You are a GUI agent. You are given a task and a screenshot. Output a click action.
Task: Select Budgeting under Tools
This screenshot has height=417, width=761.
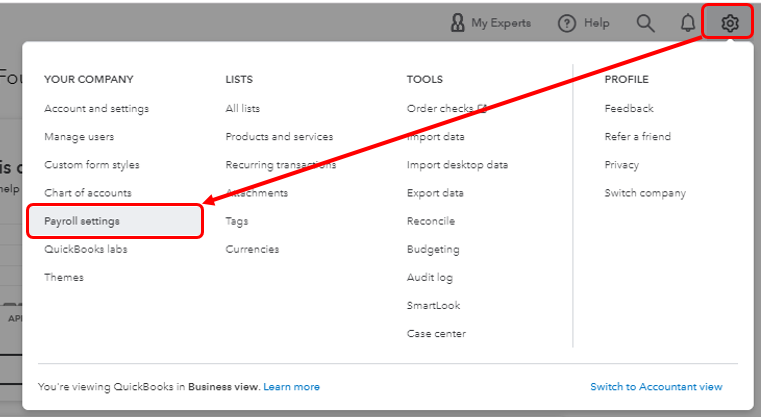[433, 249]
